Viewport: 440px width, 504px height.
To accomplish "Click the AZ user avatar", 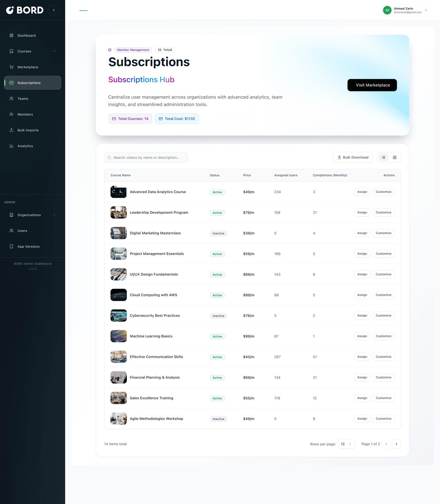I will (387, 10).
